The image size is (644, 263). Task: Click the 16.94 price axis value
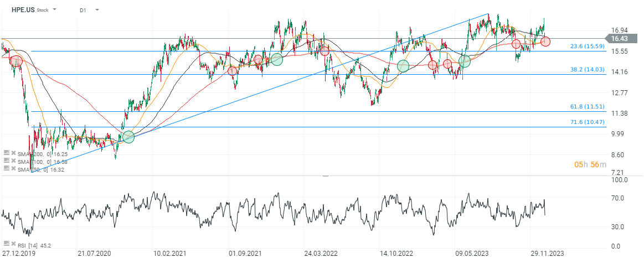pyautogui.click(x=619, y=30)
